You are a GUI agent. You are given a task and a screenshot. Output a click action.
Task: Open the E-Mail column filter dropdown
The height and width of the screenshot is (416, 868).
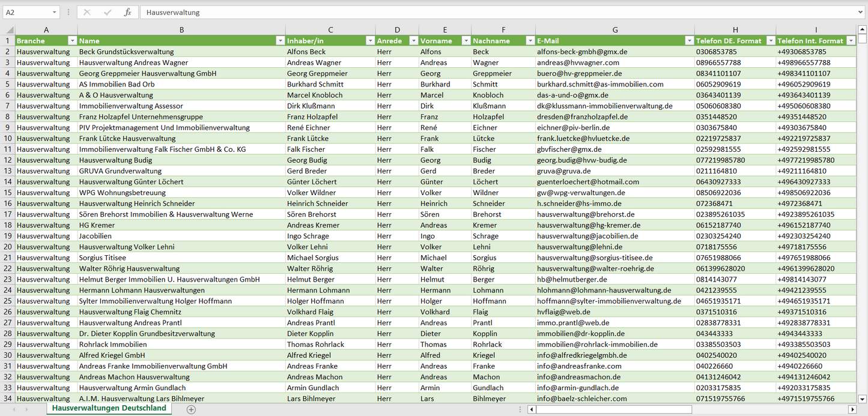689,41
